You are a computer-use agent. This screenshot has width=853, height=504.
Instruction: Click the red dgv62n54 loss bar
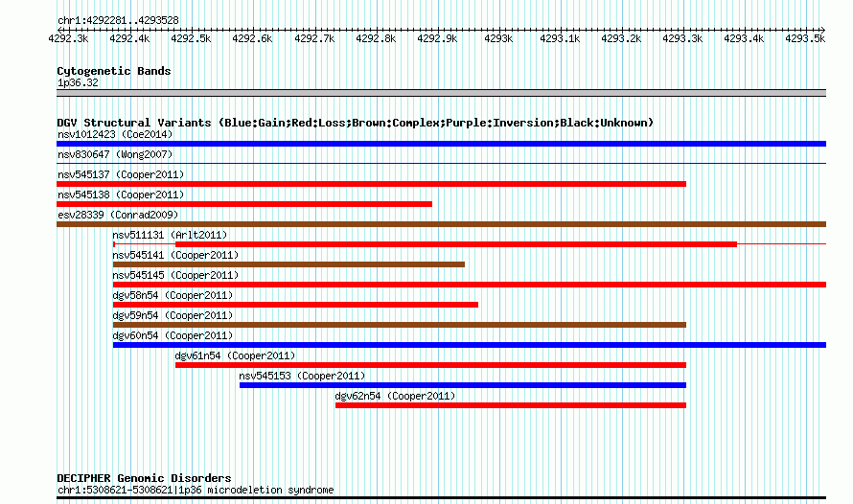pos(511,405)
